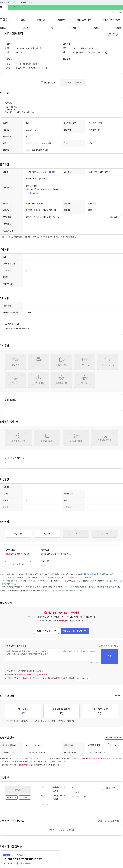Click the 관심정보 등록 heart button

(x=48, y=83)
